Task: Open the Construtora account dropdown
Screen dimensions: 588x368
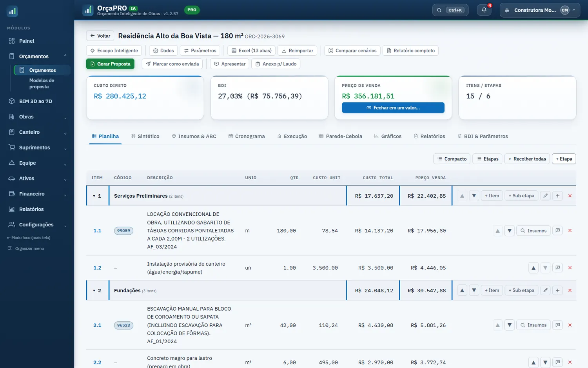Action: tap(540, 10)
